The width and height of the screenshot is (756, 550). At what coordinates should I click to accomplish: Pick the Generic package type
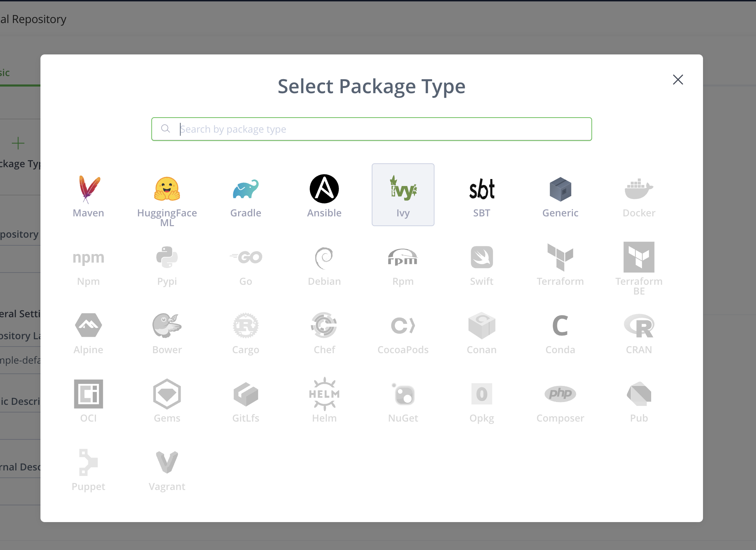[x=560, y=195]
